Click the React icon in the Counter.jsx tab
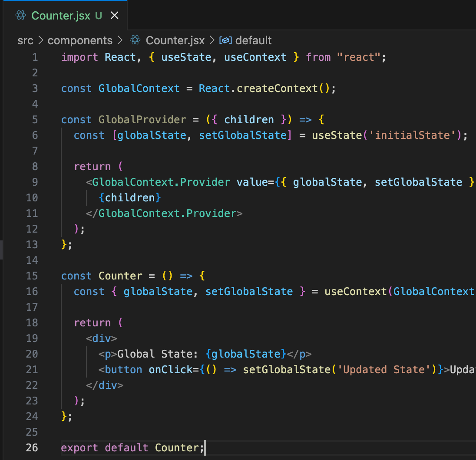Viewport: 476px width, 460px height. click(x=20, y=16)
